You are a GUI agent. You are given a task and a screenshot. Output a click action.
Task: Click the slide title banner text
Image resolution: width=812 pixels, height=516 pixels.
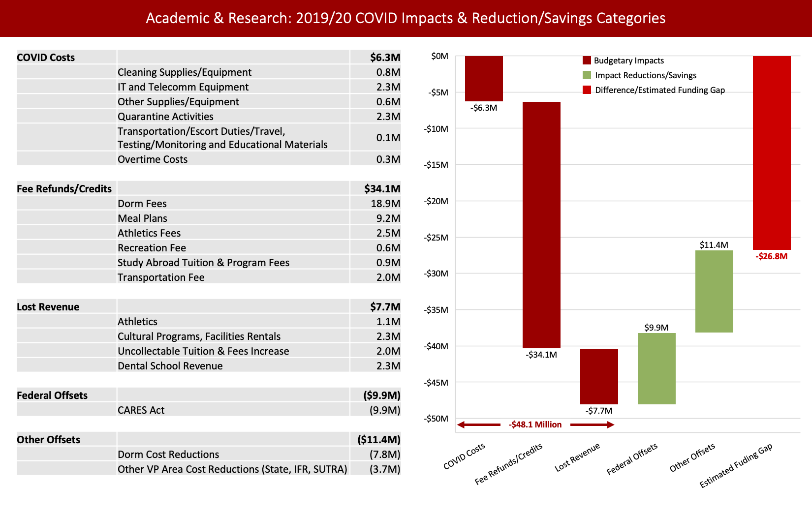405,18
